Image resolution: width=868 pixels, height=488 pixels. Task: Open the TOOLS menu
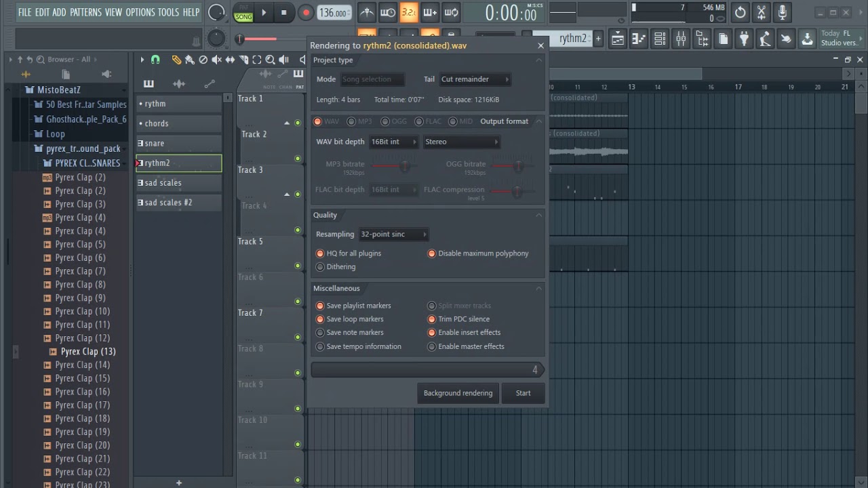169,12
